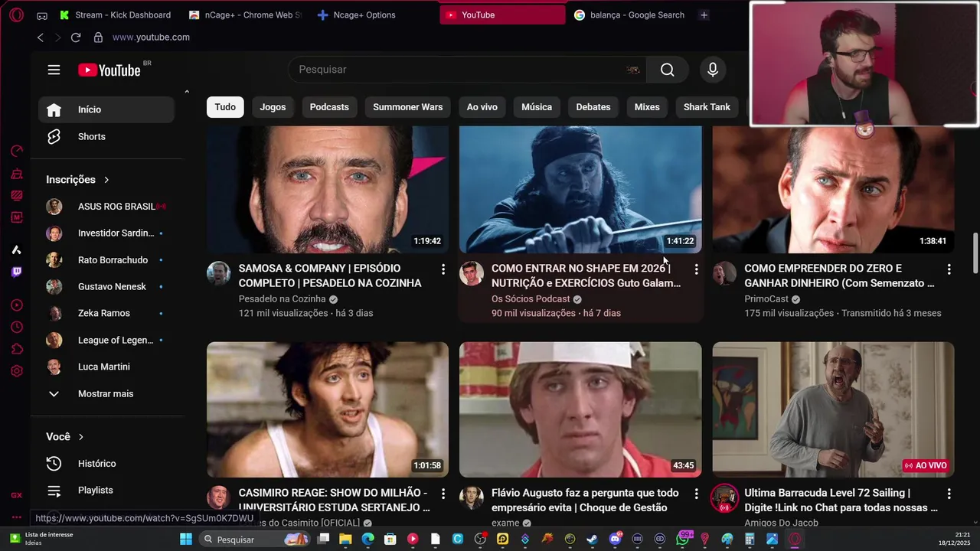The width and height of the screenshot is (980, 551).
Task: Click the magnifier search button
Action: (x=668, y=70)
